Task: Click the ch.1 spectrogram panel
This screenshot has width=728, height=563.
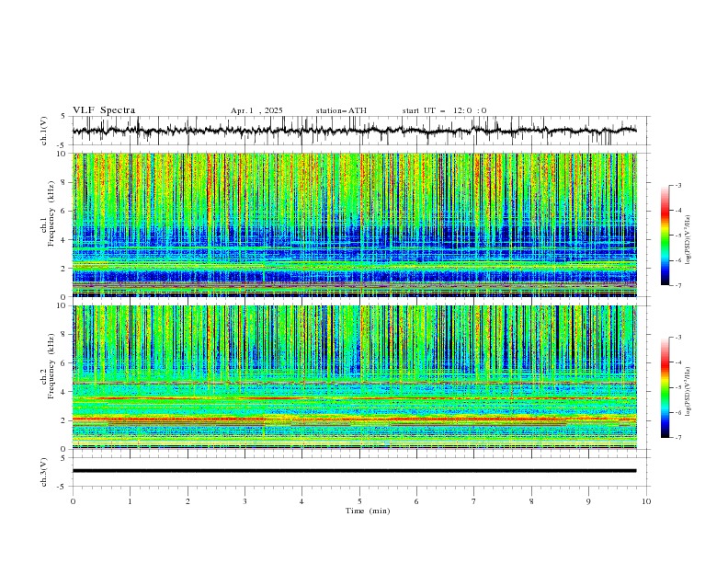Action: coord(355,224)
